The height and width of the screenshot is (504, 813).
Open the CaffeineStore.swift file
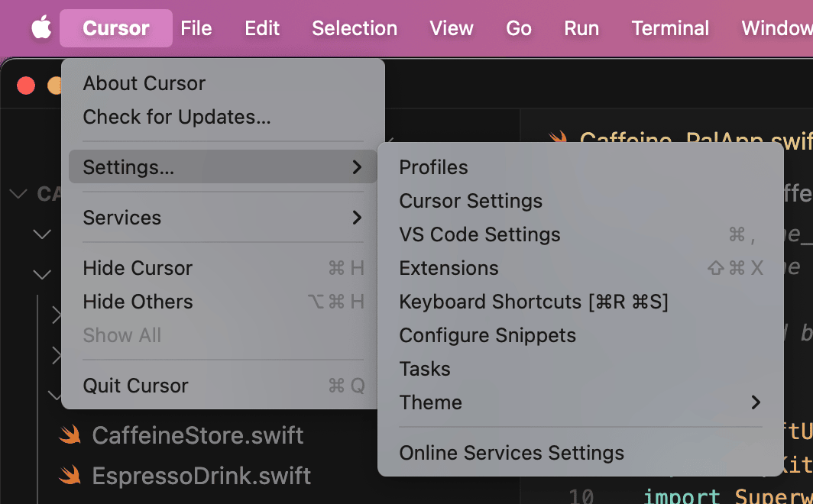pyautogui.click(x=198, y=436)
